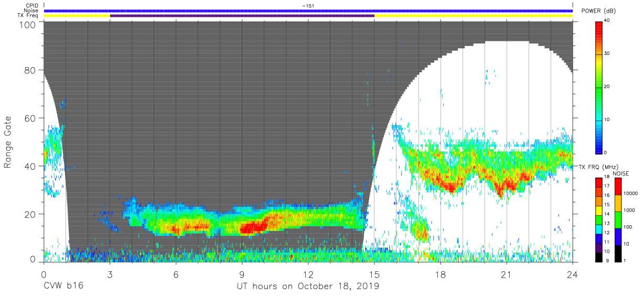Click the CPID label at top left
Image resolution: width=644 pixels, height=297 pixels.
pos(31,6)
